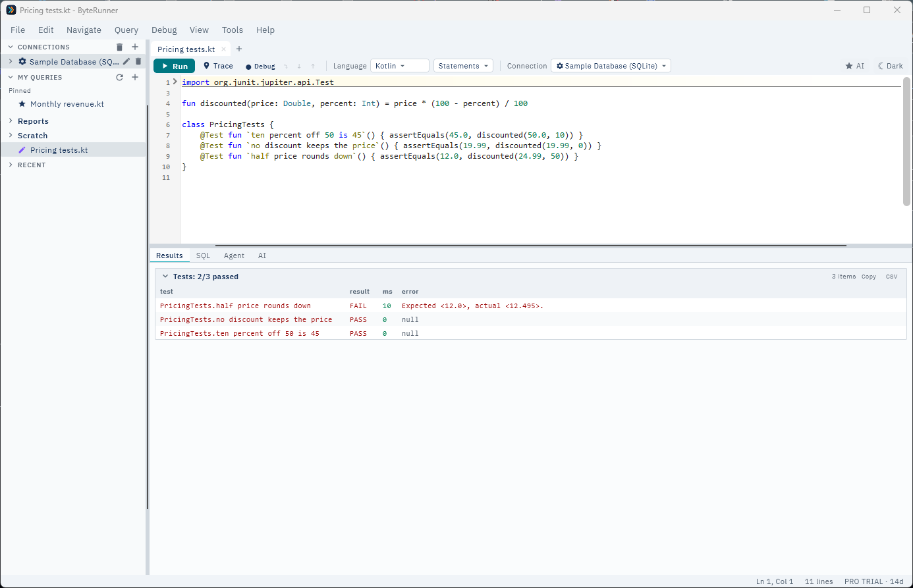This screenshot has height=588, width=913.
Task: Click the purple pencil icon beside Pricing tests.kt
Action: click(22, 150)
